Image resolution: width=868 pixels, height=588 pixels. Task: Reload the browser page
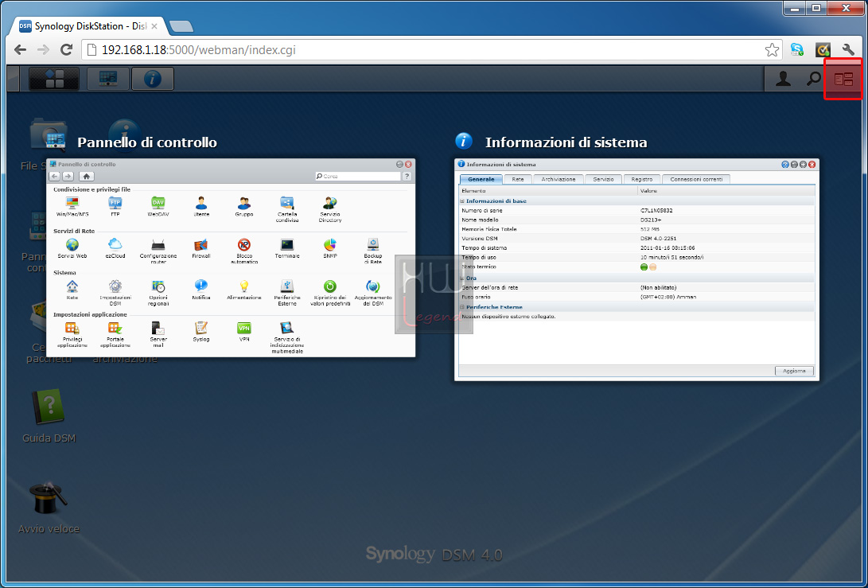(x=66, y=50)
